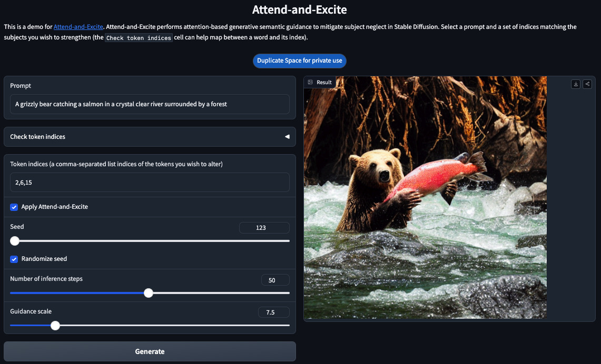The height and width of the screenshot is (364, 601).
Task: Click into the Prompt text field
Action: pyautogui.click(x=150, y=104)
